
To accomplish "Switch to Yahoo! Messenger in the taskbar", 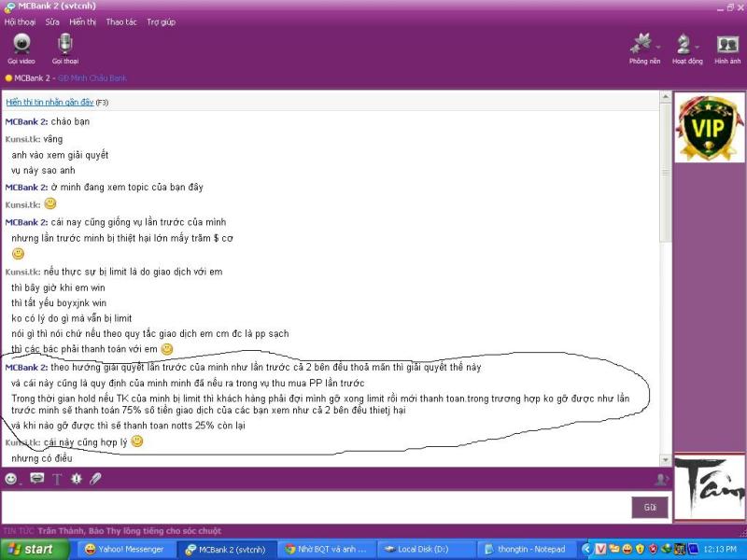I will (x=125, y=549).
